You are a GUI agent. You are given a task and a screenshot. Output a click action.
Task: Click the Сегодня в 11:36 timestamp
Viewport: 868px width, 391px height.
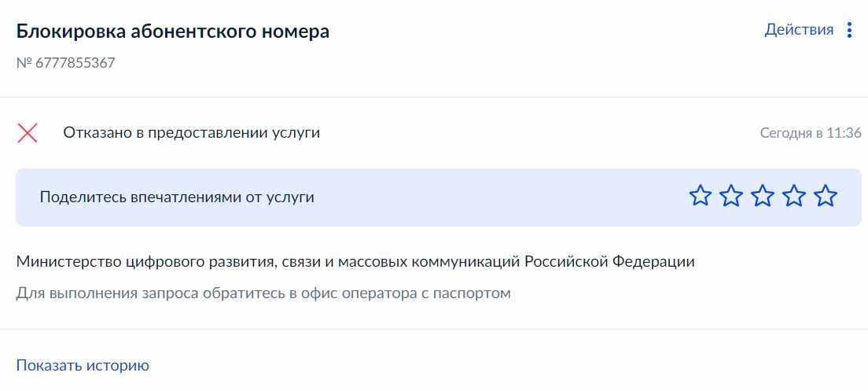point(811,133)
